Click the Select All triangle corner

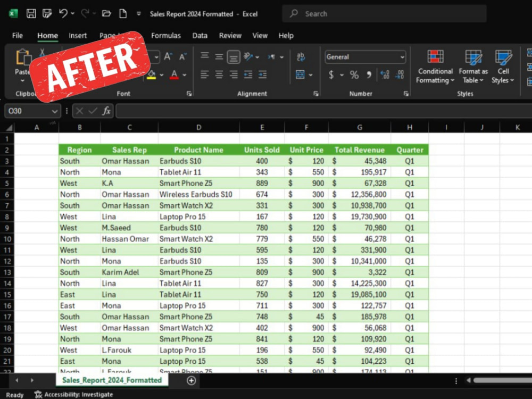click(x=9, y=128)
